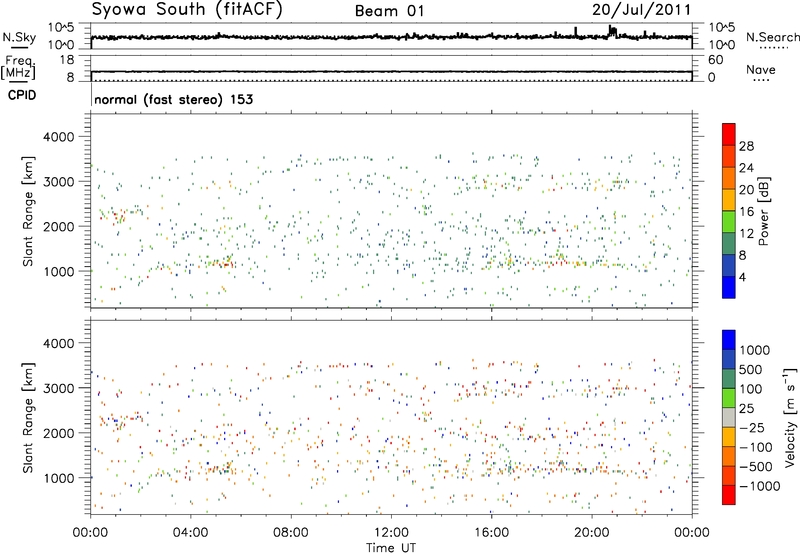Click the 'Freq. [MHz]' axis label
This screenshot has height=554, width=800.
(18, 67)
